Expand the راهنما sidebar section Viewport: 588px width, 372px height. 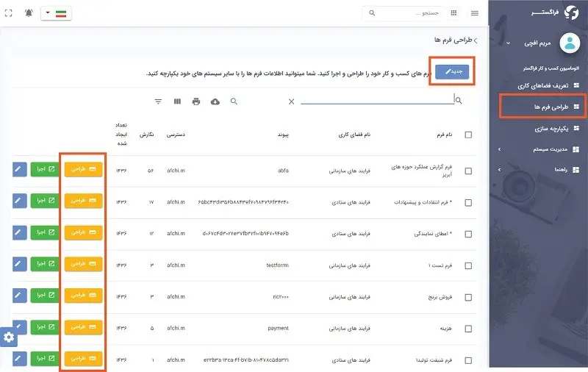(x=538, y=170)
